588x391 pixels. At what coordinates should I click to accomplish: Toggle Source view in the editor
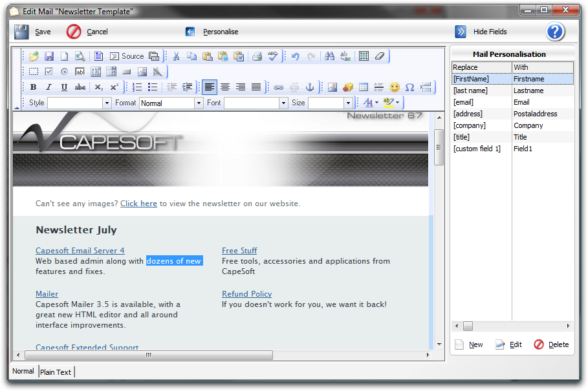127,56
